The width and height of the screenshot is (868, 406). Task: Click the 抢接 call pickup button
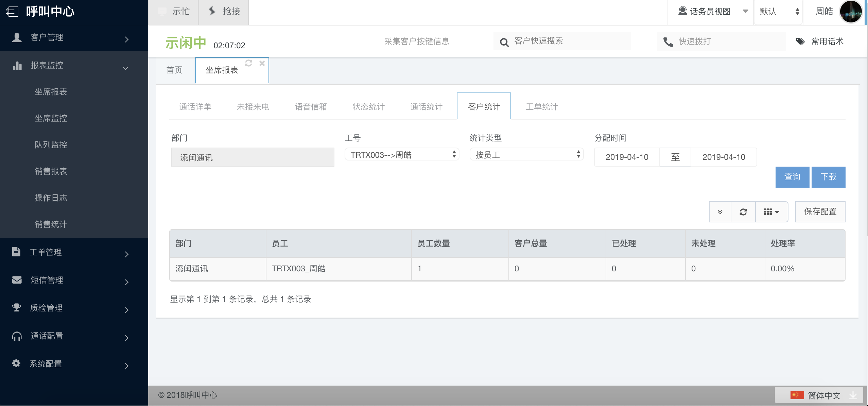tap(224, 12)
